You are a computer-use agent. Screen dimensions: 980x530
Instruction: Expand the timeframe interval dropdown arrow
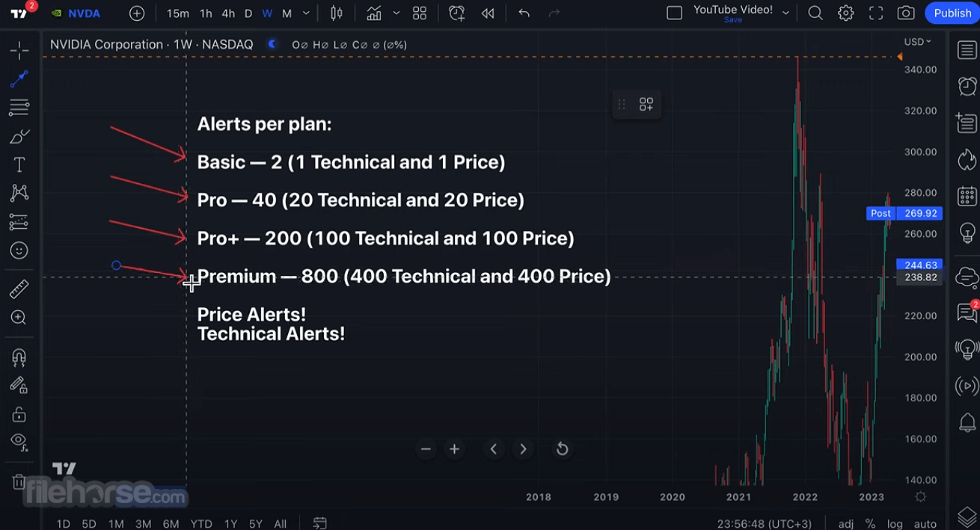click(x=306, y=13)
